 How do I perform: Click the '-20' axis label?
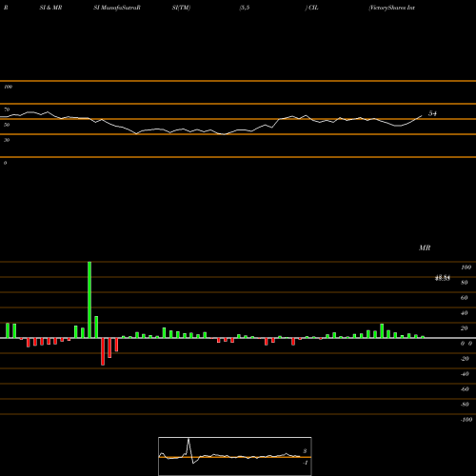(x=465, y=359)
